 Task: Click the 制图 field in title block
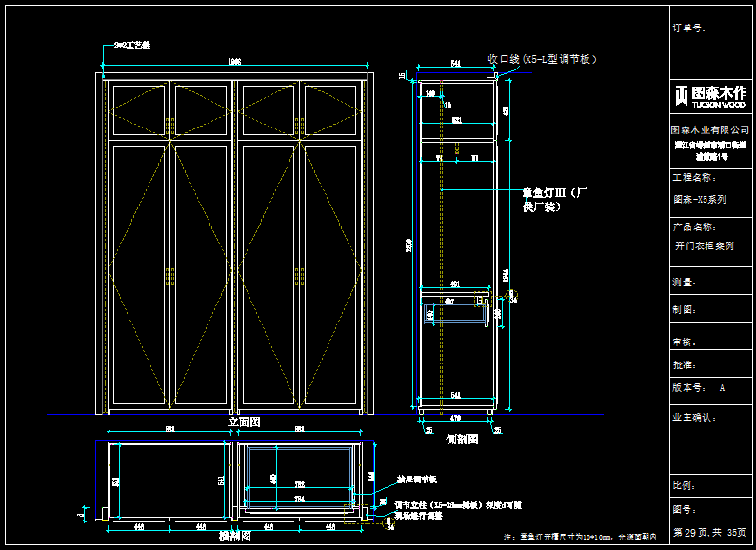click(x=684, y=309)
